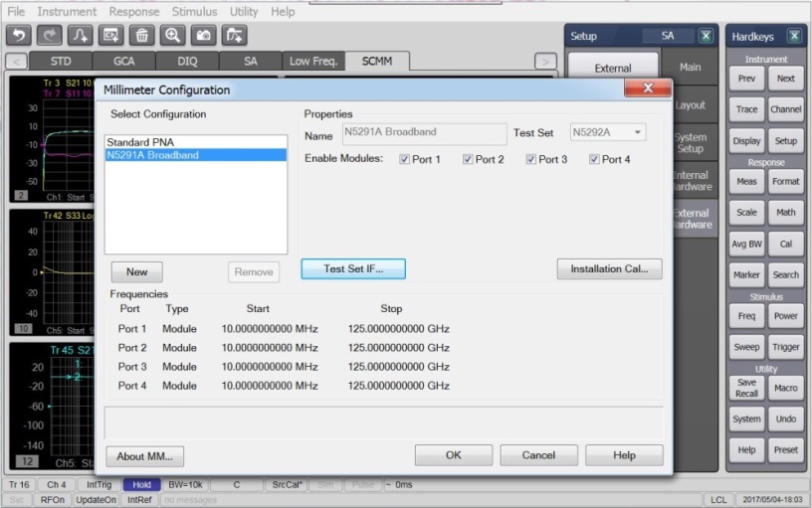Image resolution: width=812 pixels, height=508 pixels.
Task: Open the Response menu
Action: pos(134,11)
